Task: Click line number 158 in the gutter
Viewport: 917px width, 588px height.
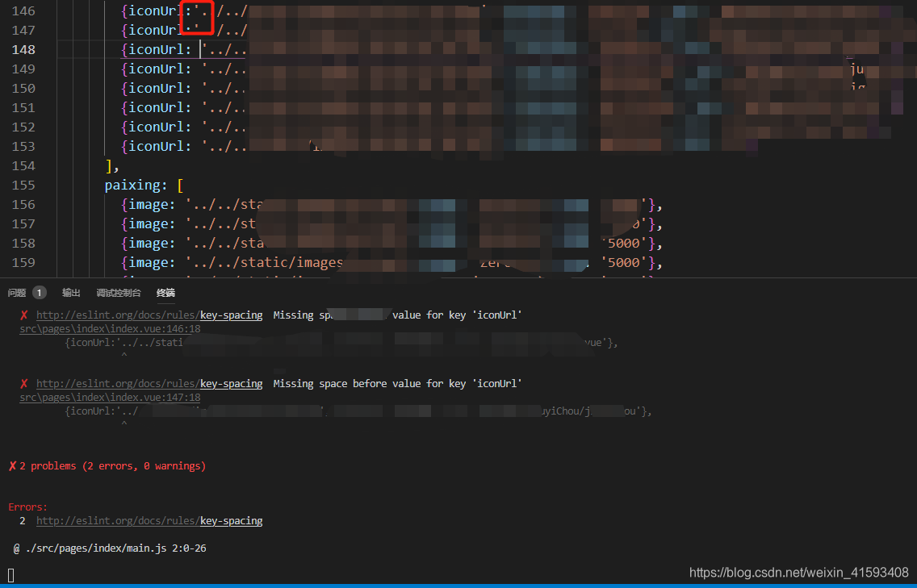Action: point(23,243)
